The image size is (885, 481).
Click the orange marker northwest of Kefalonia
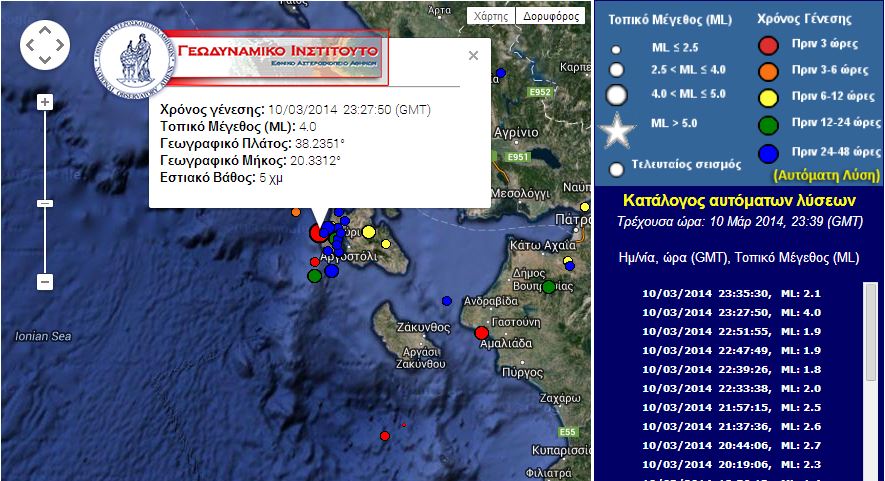(x=296, y=212)
